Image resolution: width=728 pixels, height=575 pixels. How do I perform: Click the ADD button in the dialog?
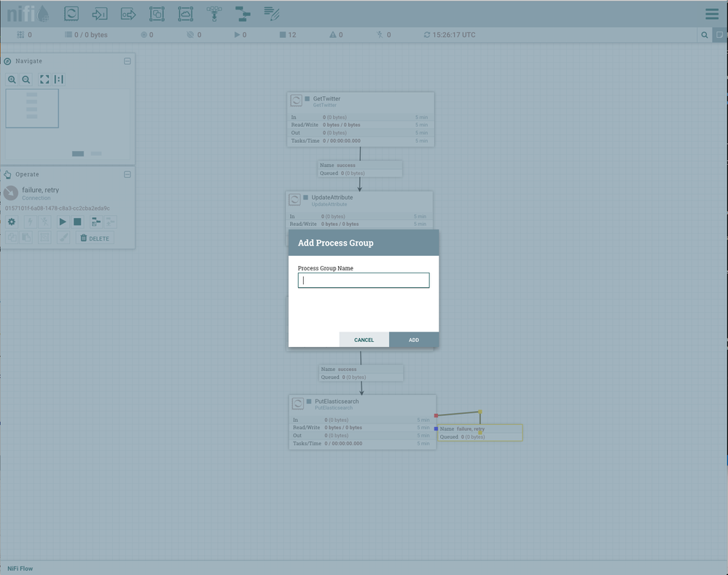[x=414, y=340]
